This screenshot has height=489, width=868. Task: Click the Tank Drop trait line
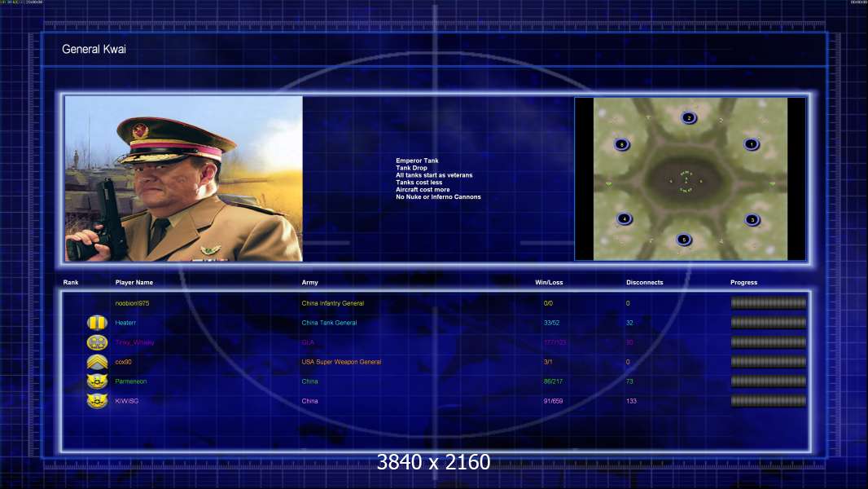click(x=411, y=168)
